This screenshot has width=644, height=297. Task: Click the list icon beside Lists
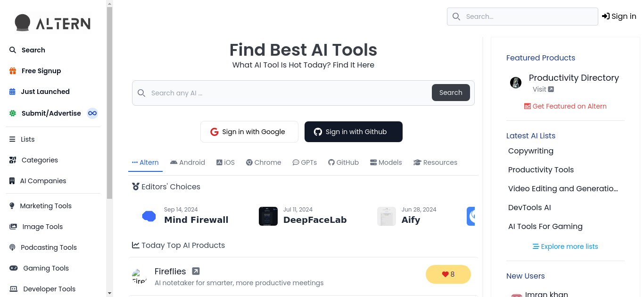(12, 139)
